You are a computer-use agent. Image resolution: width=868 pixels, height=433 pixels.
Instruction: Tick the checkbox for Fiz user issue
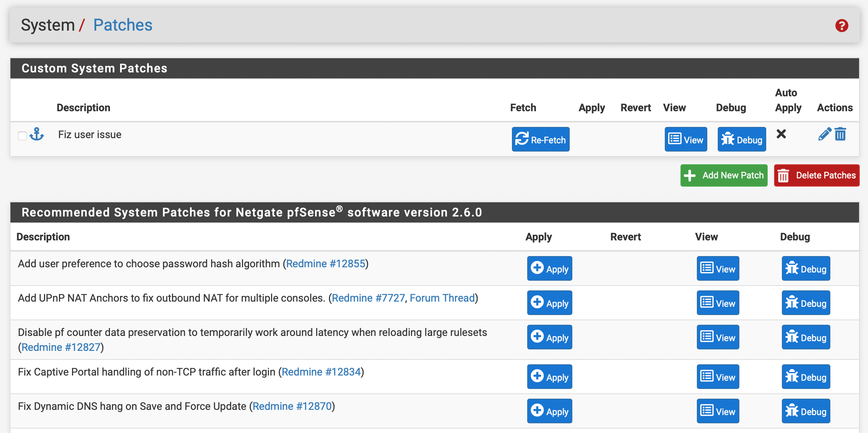click(x=22, y=135)
